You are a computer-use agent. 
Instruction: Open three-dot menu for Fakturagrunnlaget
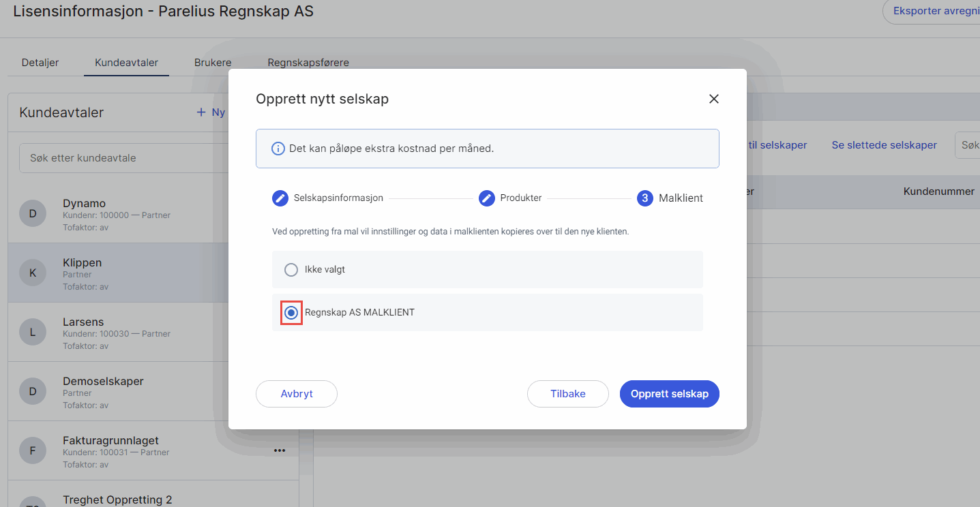click(279, 450)
